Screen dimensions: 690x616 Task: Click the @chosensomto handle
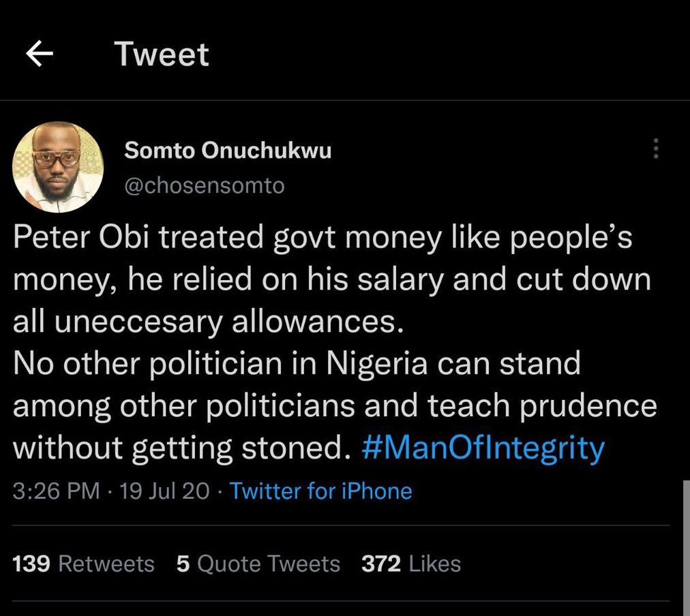click(x=204, y=185)
